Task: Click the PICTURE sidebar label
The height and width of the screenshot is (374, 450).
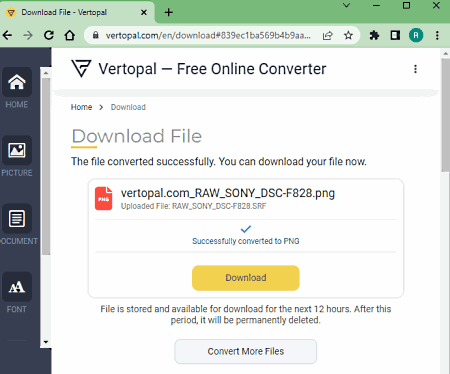Action: pyautogui.click(x=17, y=173)
